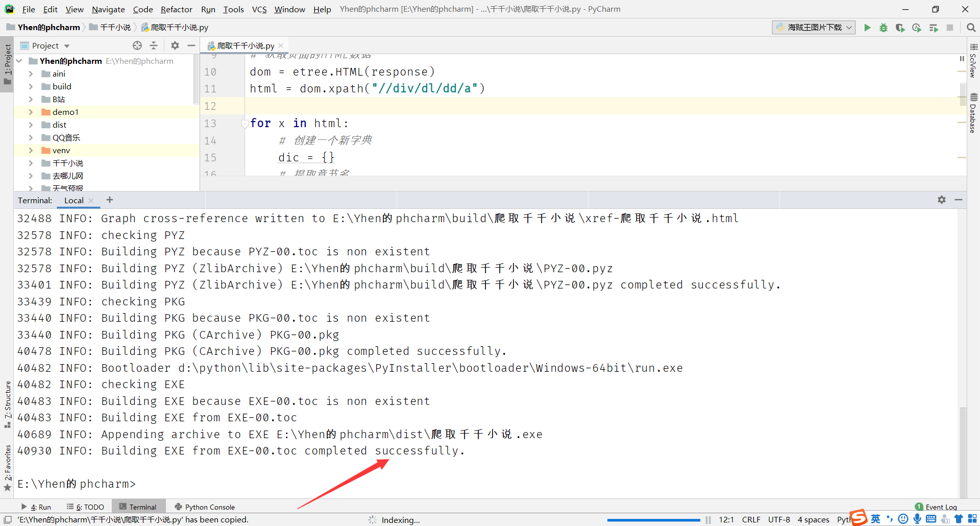Click the Profile run clock icon

pyautogui.click(x=917, y=28)
